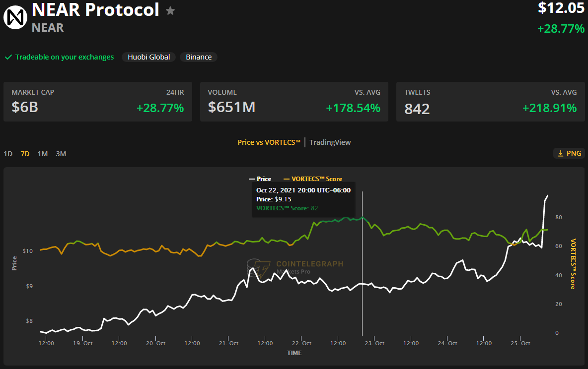Choose the 7D chart timeframe

pyautogui.click(x=25, y=154)
